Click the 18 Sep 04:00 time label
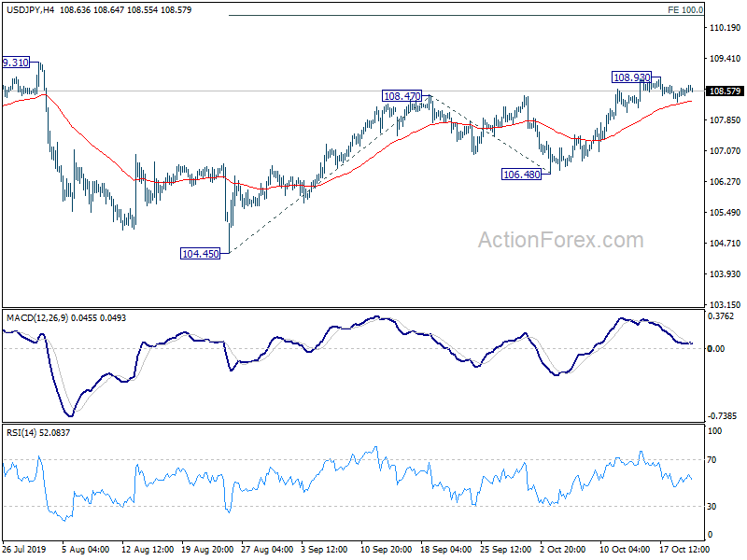Image resolution: width=747 pixels, height=560 pixels. 446,550
